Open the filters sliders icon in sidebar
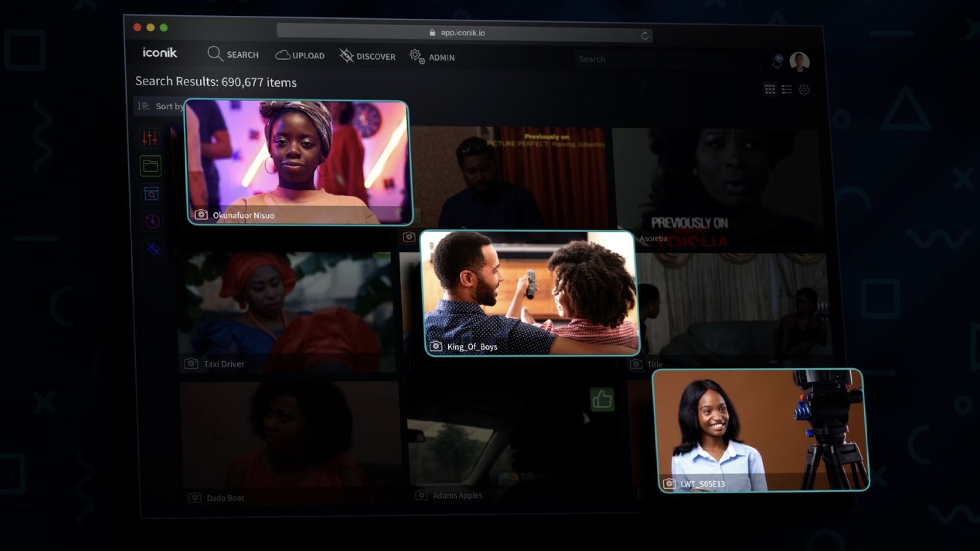The image size is (980, 551). 150,138
